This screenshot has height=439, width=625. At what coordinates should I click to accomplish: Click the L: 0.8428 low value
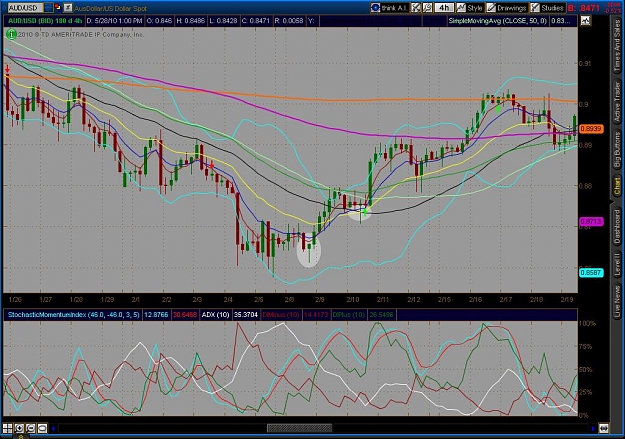pos(224,21)
